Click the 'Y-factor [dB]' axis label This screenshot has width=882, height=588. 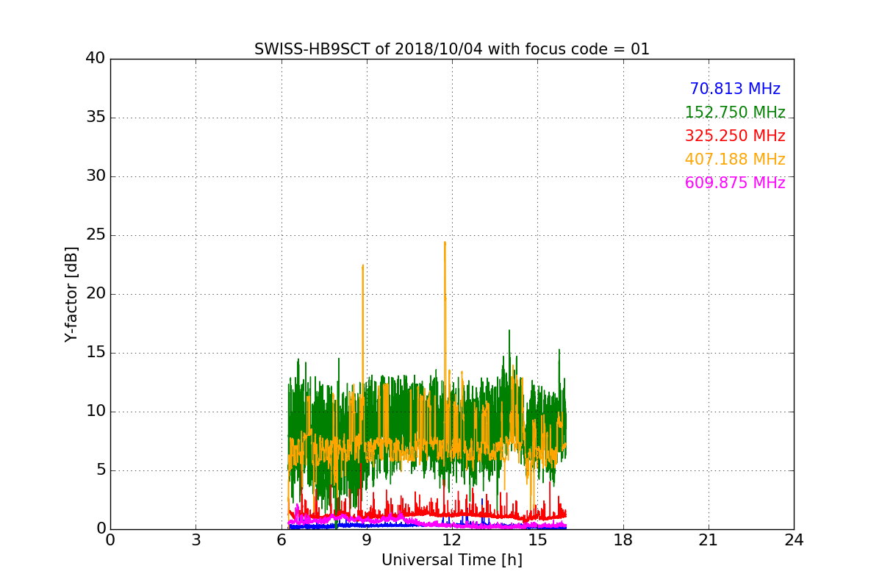(71, 294)
